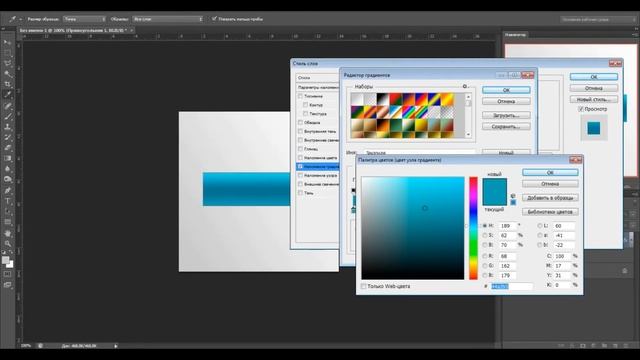Select the Rectangle shape tool

coord(7,222)
